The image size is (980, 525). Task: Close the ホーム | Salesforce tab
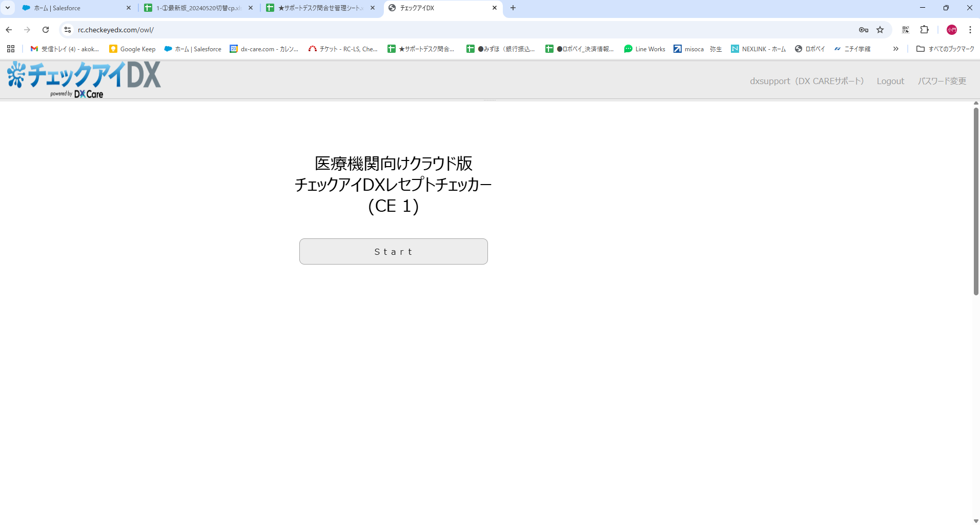tap(129, 8)
